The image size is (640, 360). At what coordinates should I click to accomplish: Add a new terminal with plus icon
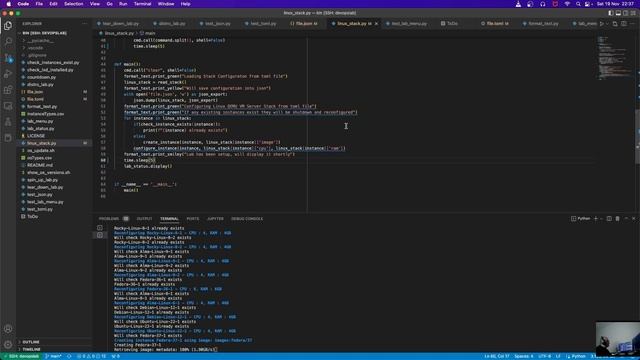tap(596, 219)
